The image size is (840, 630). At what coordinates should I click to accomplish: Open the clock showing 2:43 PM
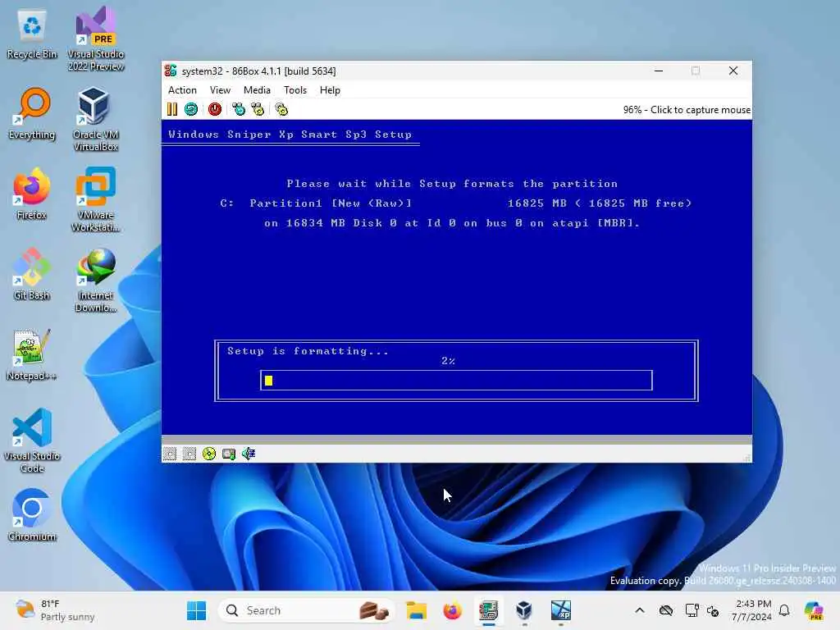tap(751, 610)
